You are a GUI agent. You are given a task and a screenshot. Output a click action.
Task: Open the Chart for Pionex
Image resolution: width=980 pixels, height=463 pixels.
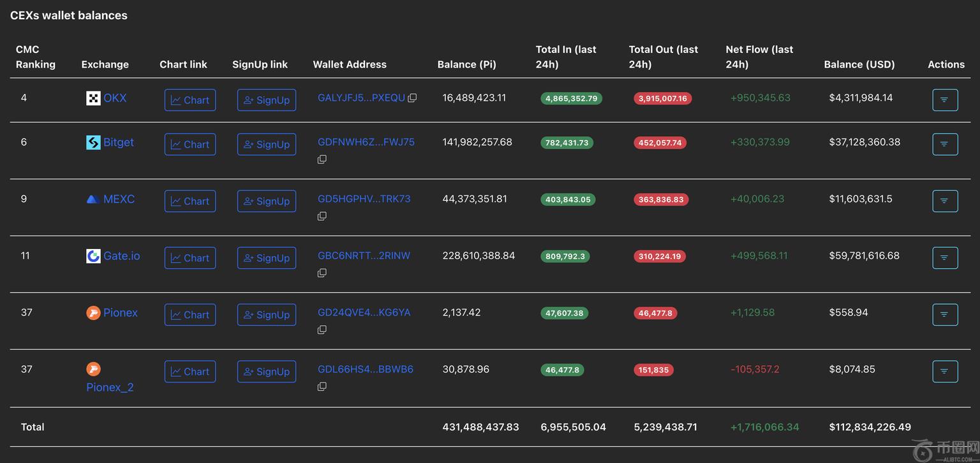(190, 315)
